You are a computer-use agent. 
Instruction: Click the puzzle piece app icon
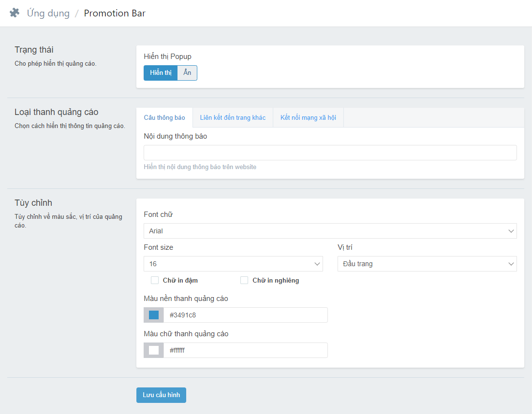coord(15,13)
